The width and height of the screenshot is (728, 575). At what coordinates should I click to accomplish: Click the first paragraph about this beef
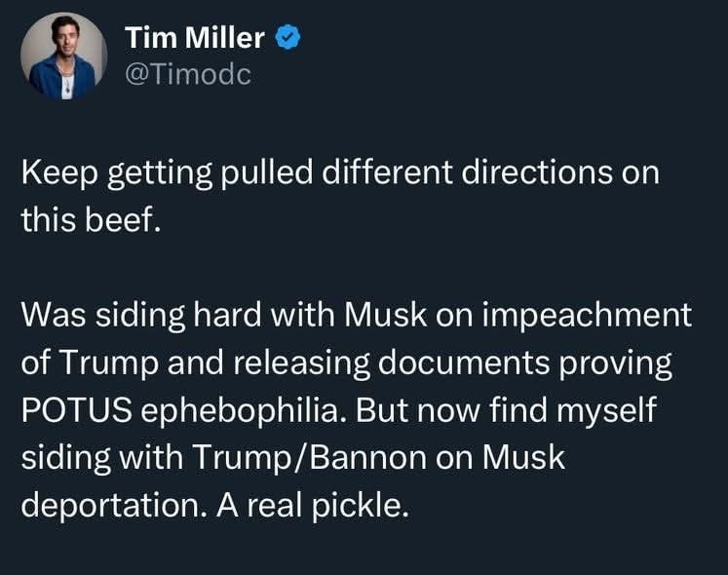339,195
